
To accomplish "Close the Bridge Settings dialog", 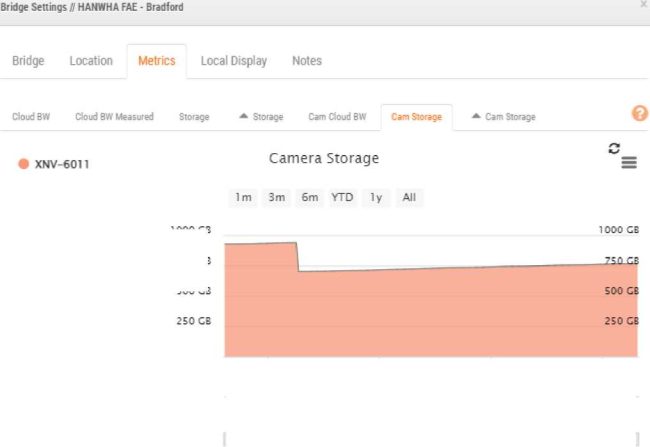I will [643, 6].
